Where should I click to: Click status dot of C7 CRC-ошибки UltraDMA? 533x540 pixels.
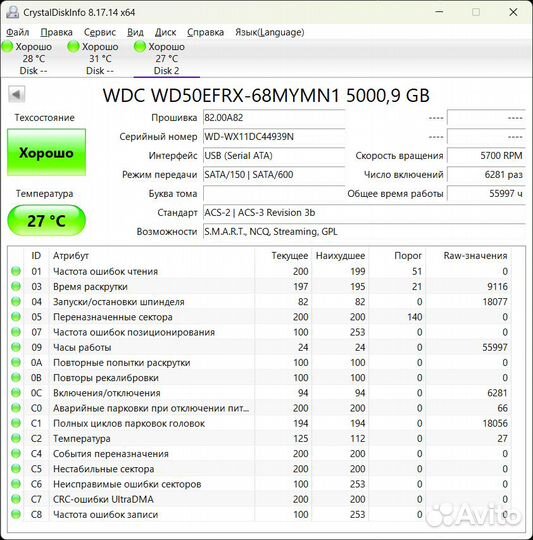click(16, 499)
